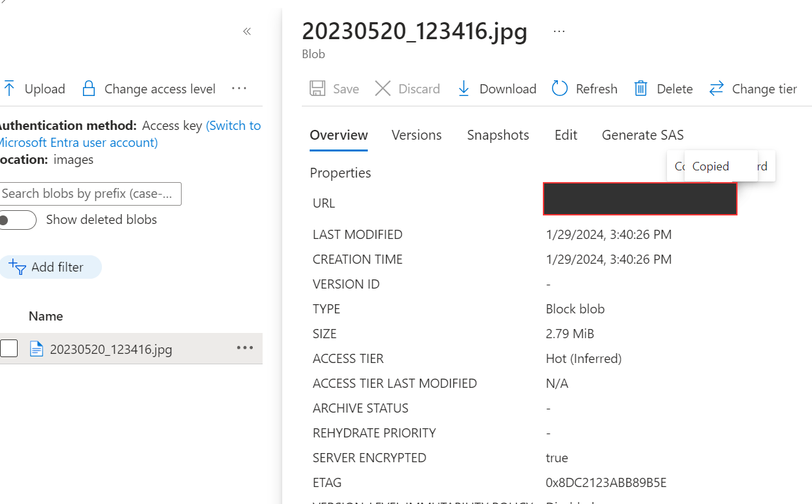
Task: Click the Add filter funnel icon
Action: tap(16, 266)
